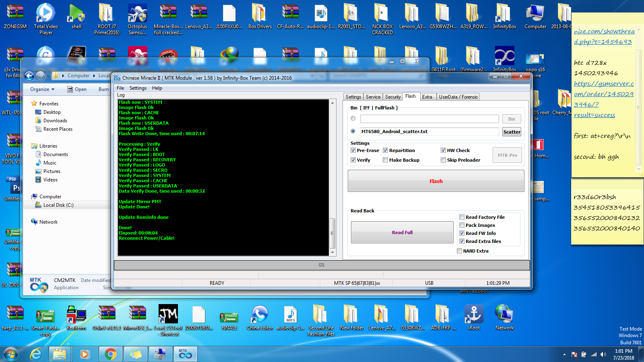The height and width of the screenshot is (362, 644).
Task: Open the Help menu
Action: click(157, 88)
